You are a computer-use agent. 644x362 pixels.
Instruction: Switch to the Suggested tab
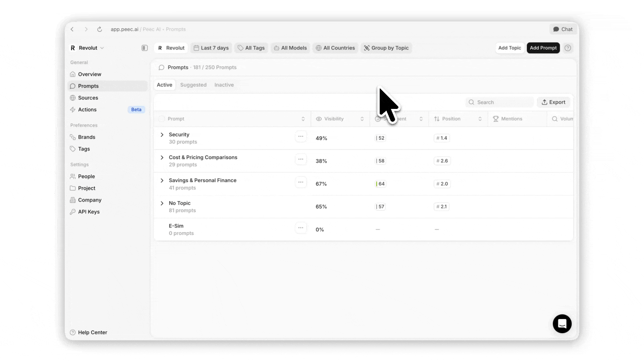pyautogui.click(x=193, y=85)
